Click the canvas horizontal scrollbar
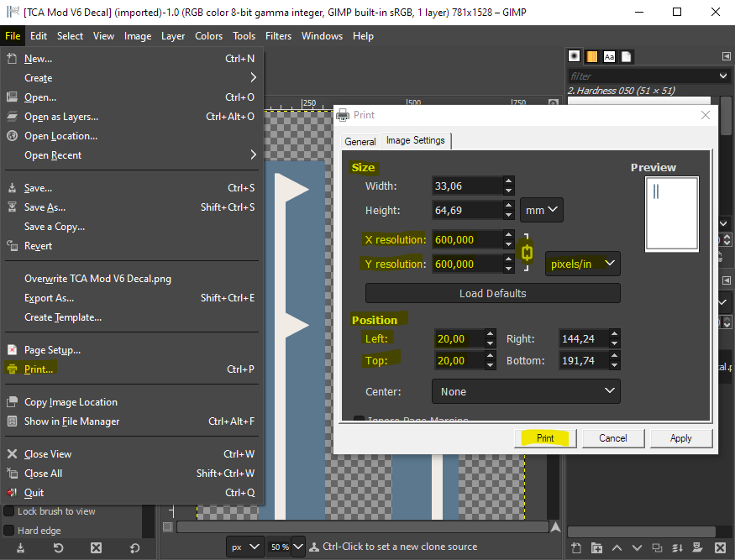Image resolution: width=735 pixels, height=560 pixels. [x=362, y=527]
